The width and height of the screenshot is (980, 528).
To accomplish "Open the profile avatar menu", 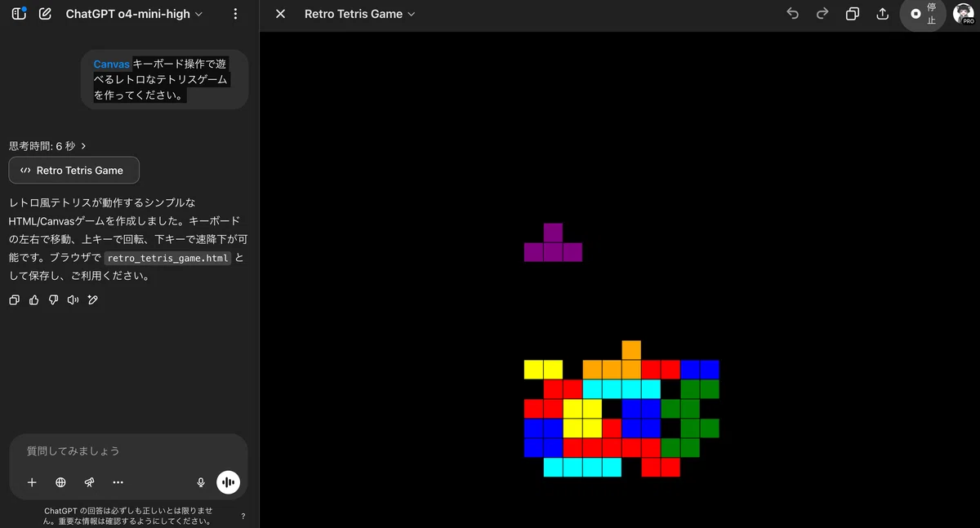I will (x=964, y=14).
